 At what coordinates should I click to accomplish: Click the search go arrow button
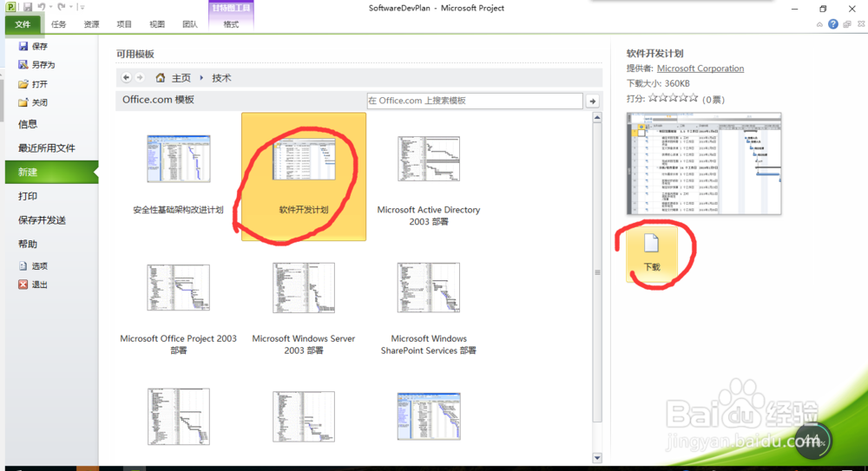[593, 101]
